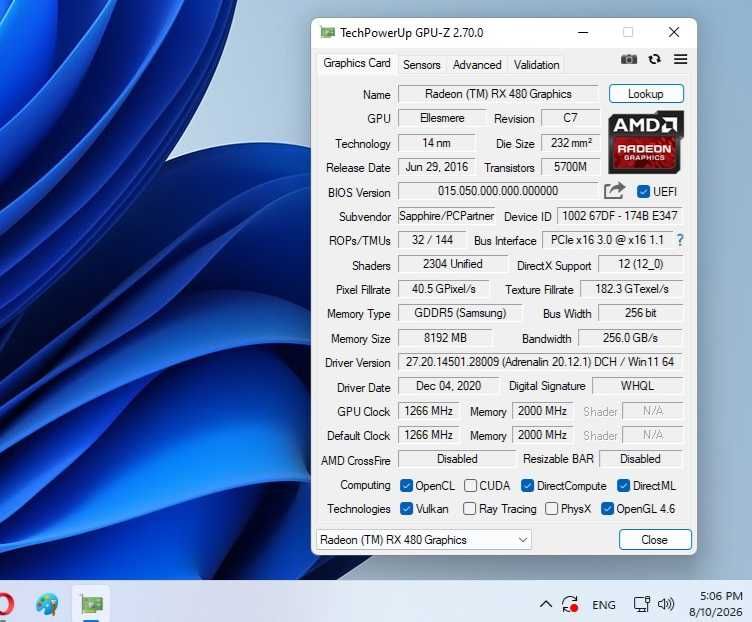Click the AMD Radeon Graphics logo
This screenshot has width=752, height=622.
(646, 142)
